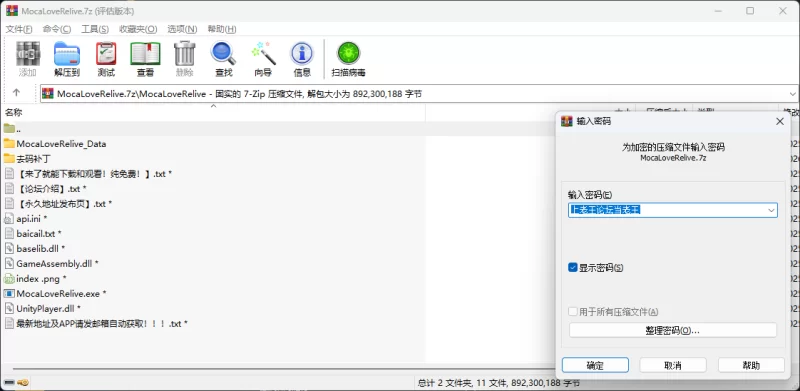Go up one folder level arrow
The width and height of the screenshot is (800, 391).
[x=16, y=93]
